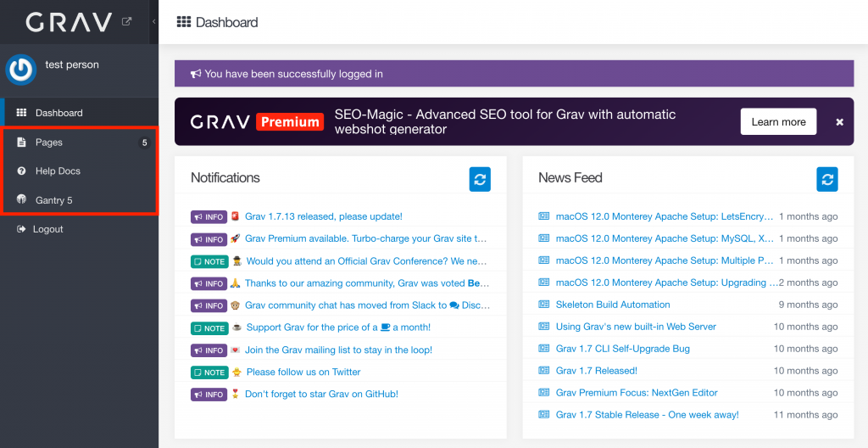Click news icon beside Grav 1.7 CLI Self-Upgrade Bug

click(544, 348)
